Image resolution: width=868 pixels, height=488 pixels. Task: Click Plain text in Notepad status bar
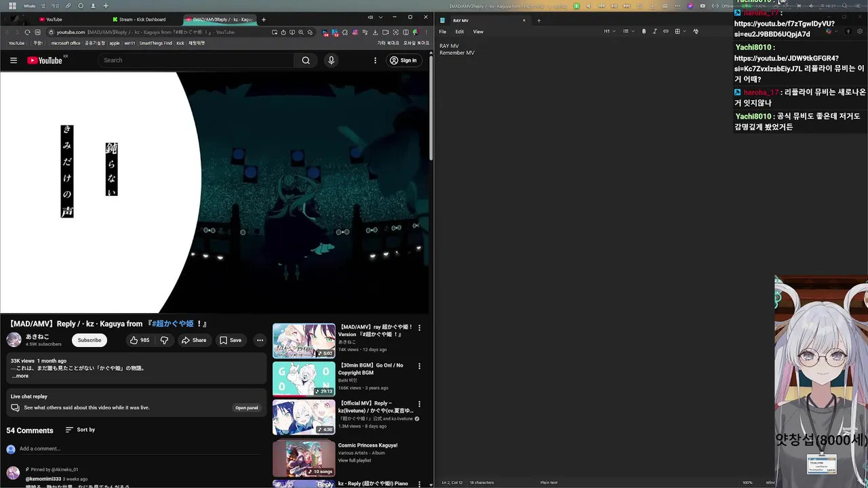point(549,483)
